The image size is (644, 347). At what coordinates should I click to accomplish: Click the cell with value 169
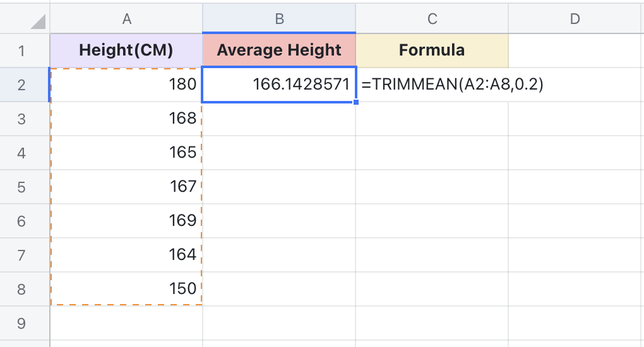click(126, 221)
